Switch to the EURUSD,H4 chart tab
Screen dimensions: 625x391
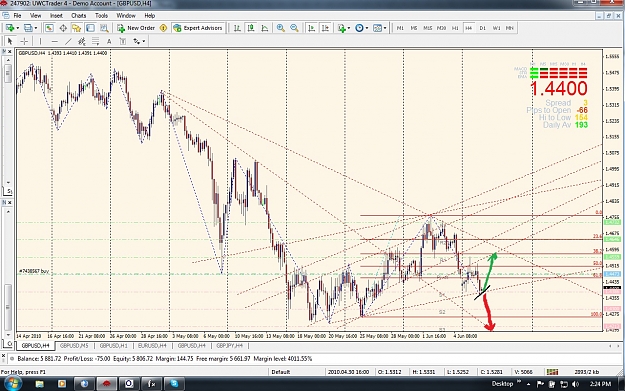(x=152, y=346)
